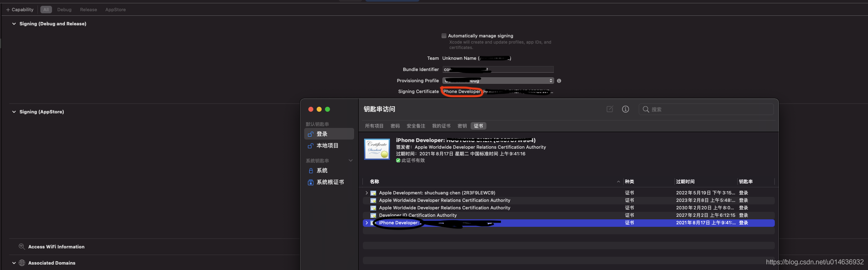Click the 2022年5月19日 expiry date cell
Viewport: 868px width, 270px height.
pos(705,193)
